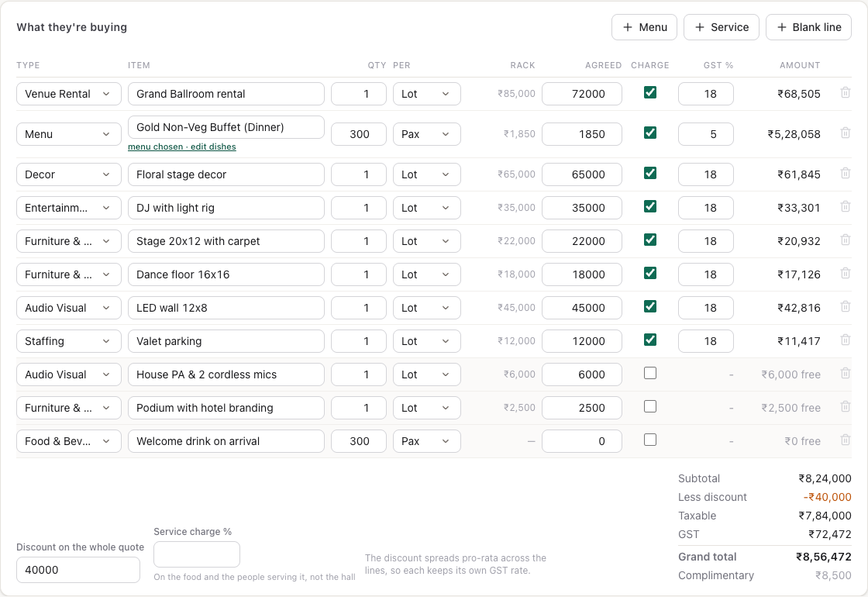Uncheck charge for Gold Non-Veg Buffet
The height and width of the screenshot is (597, 868).
[650, 133]
